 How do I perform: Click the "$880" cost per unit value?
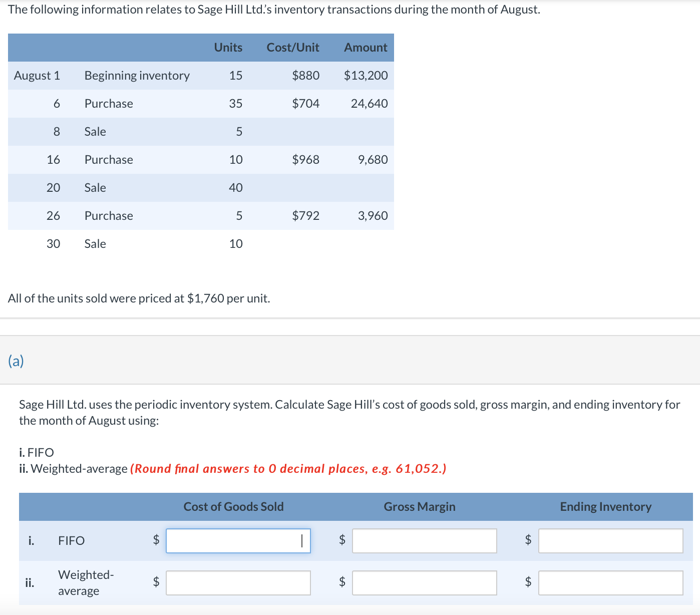(306, 76)
